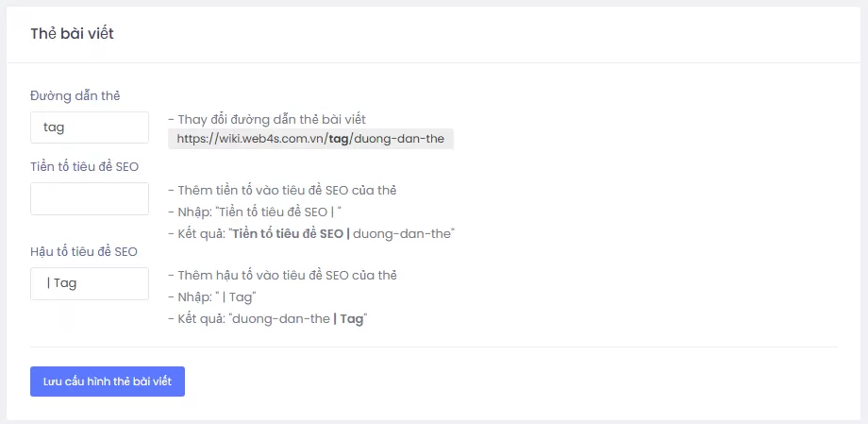Click bold "Tiền tố tiêu đề SEO |" result text
868x424 pixels.
point(290,233)
